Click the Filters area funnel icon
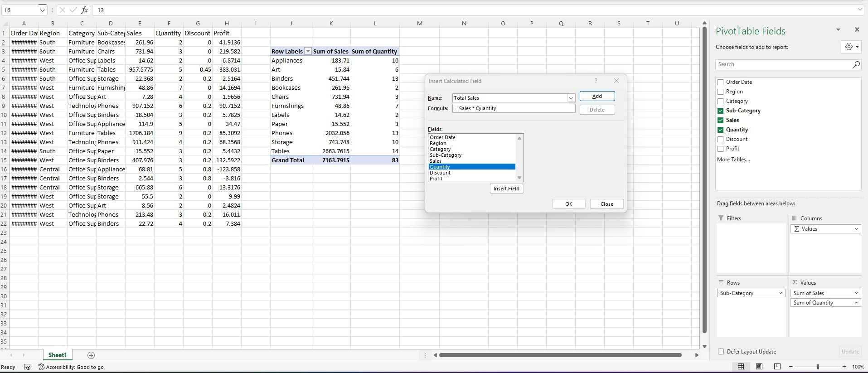The height and width of the screenshot is (373, 868). click(x=721, y=218)
